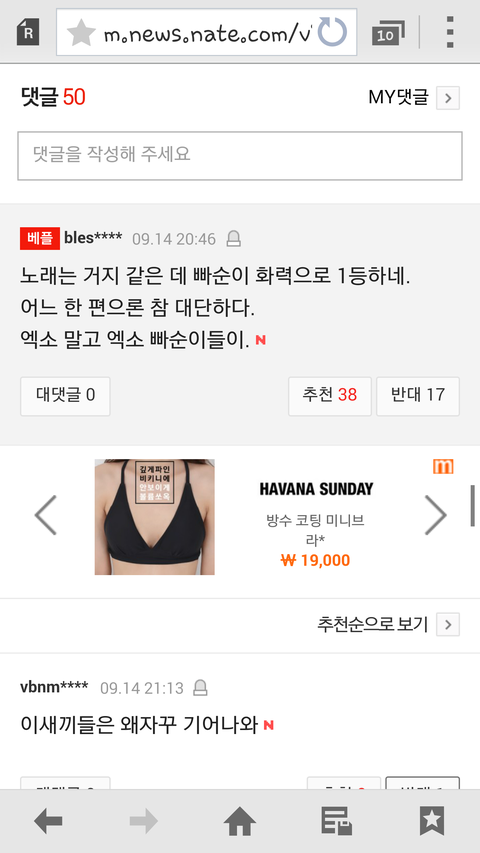Open MY댓글 arrow
Screen dimensions: 480x853
pos(448,98)
